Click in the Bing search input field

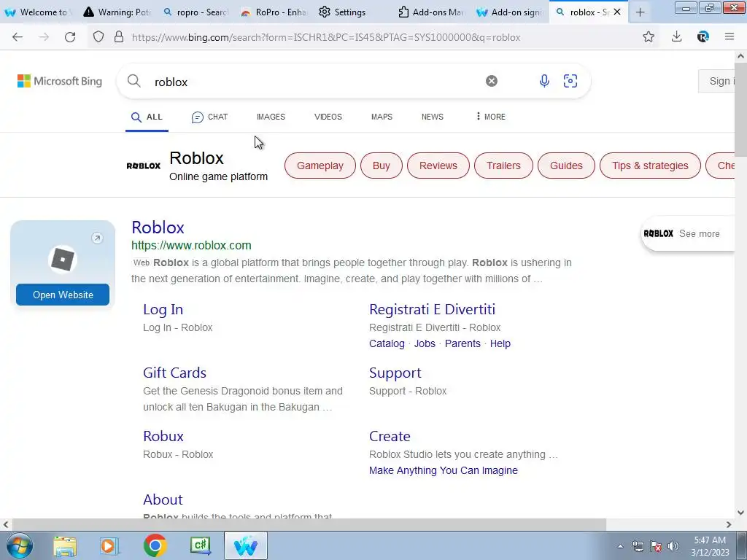pos(314,82)
